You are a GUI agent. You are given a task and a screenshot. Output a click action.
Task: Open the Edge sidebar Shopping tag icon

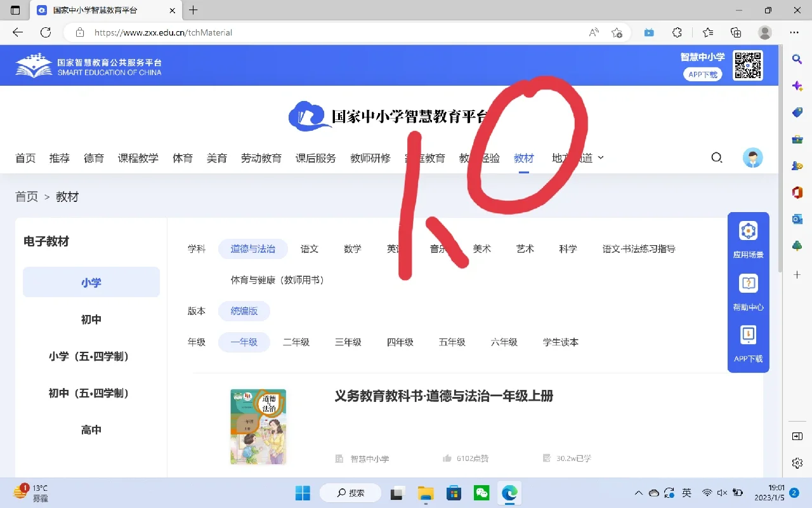797,112
